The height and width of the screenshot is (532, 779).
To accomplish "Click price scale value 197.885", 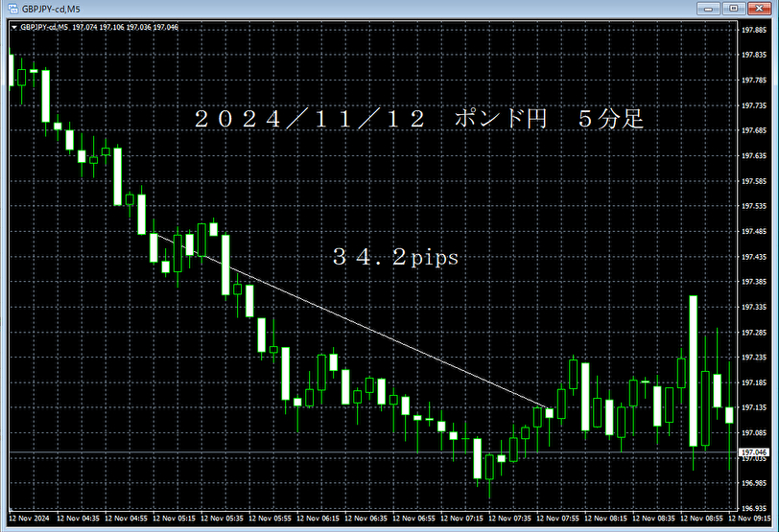I will click(754, 30).
